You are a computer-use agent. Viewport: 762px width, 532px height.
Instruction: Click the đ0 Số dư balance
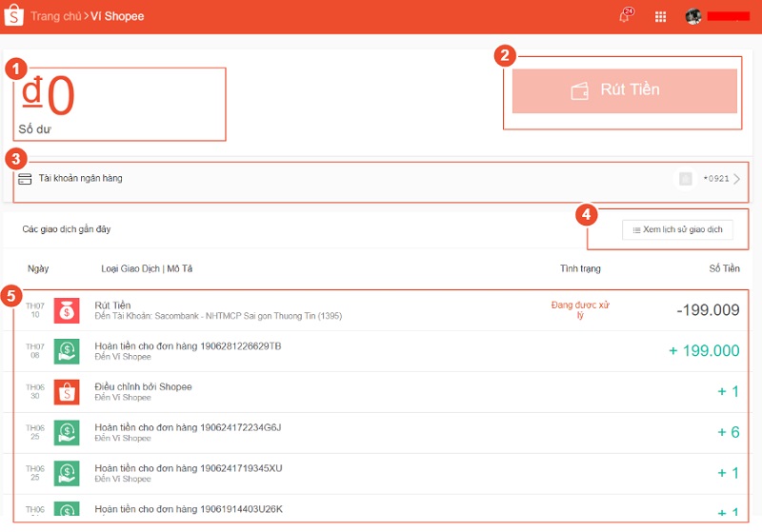pyautogui.click(x=48, y=99)
